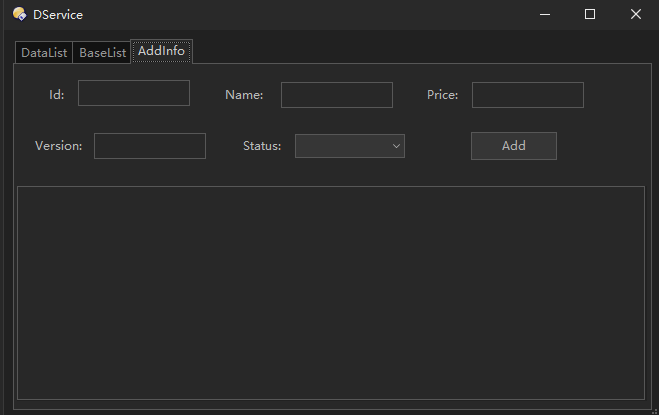This screenshot has width=659, height=415.
Task: Open the Status combo box
Action: pyautogui.click(x=350, y=146)
